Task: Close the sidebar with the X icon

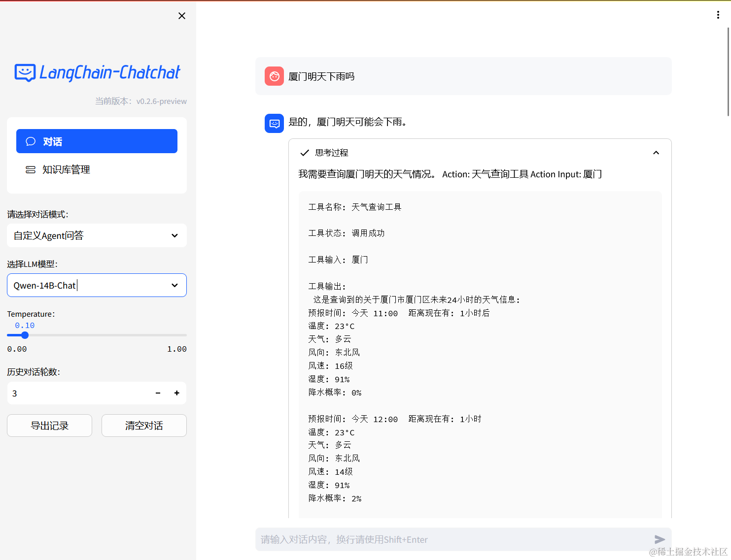Action: click(182, 16)
